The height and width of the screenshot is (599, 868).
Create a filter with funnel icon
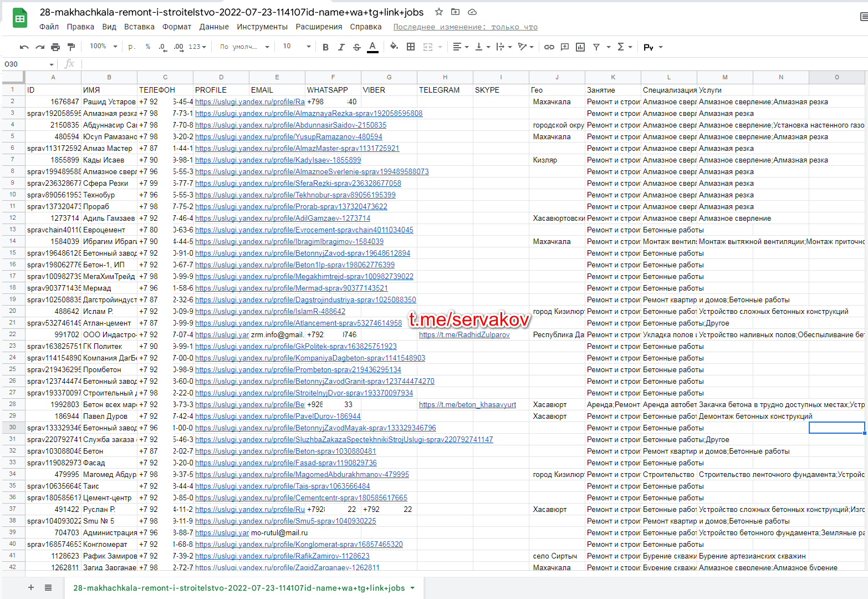tap(596, 47)
